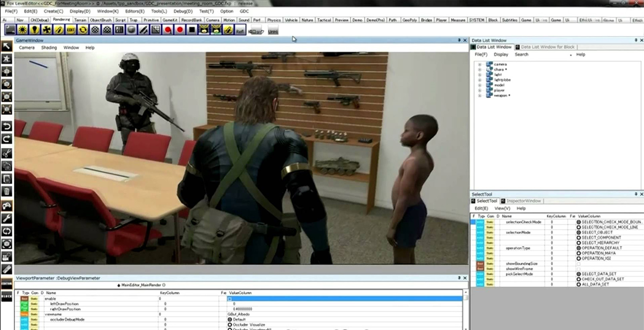Expand the lightplobe tree node
The height and width of the screenshot is (330, 644).
click(479, 80)
